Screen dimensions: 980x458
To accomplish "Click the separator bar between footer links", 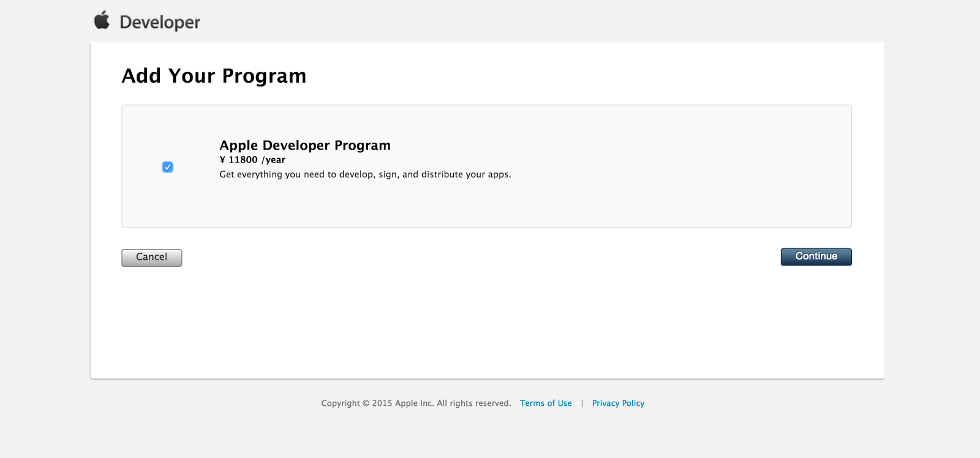I will tap(582, 403).
